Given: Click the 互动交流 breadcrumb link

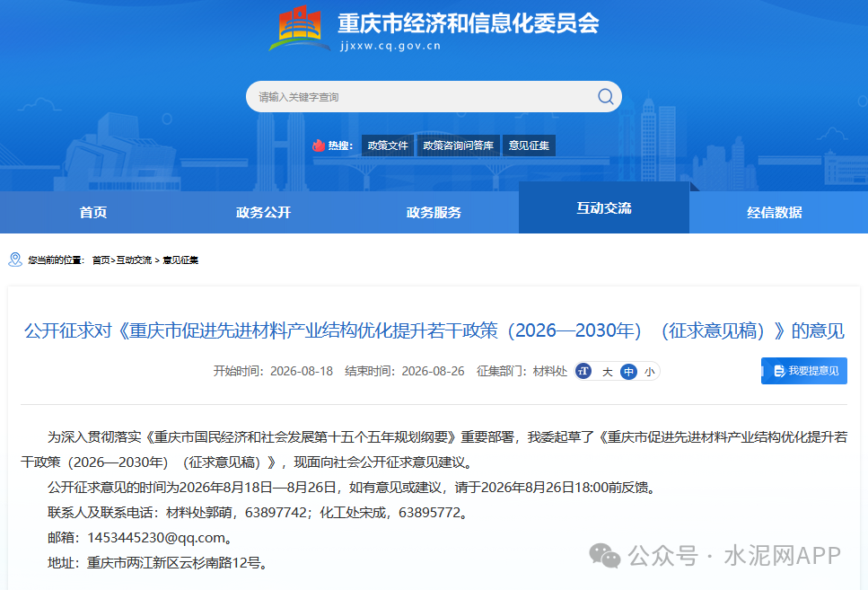Looking at the screenshot, I should pos(134,260).
